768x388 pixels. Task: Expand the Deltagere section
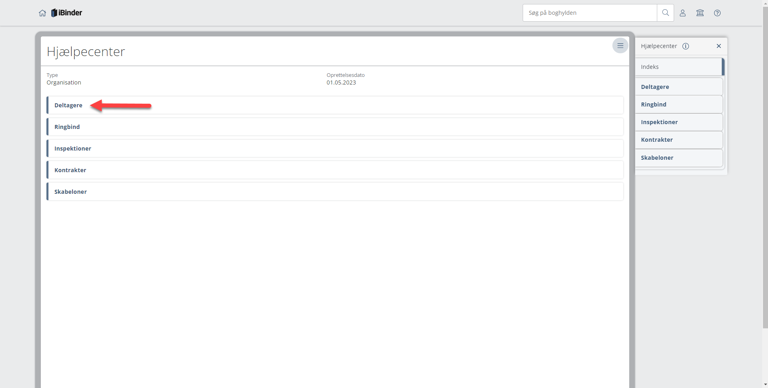[335, 105]
